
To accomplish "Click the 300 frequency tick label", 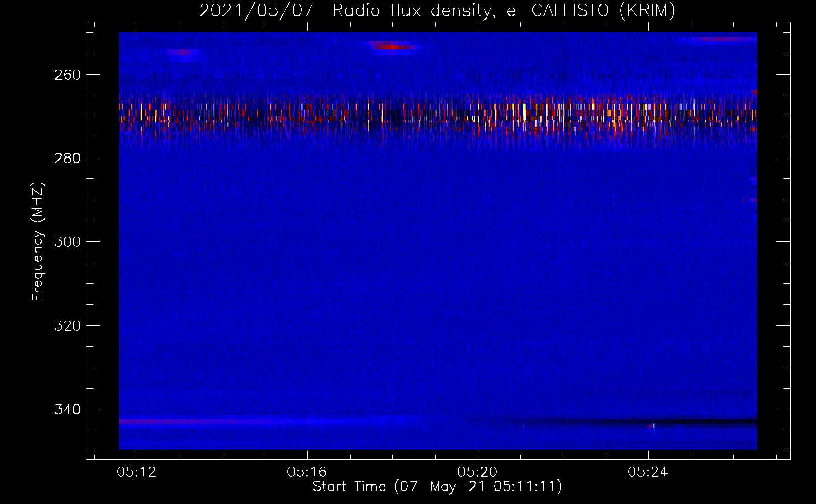I will 68,242.
